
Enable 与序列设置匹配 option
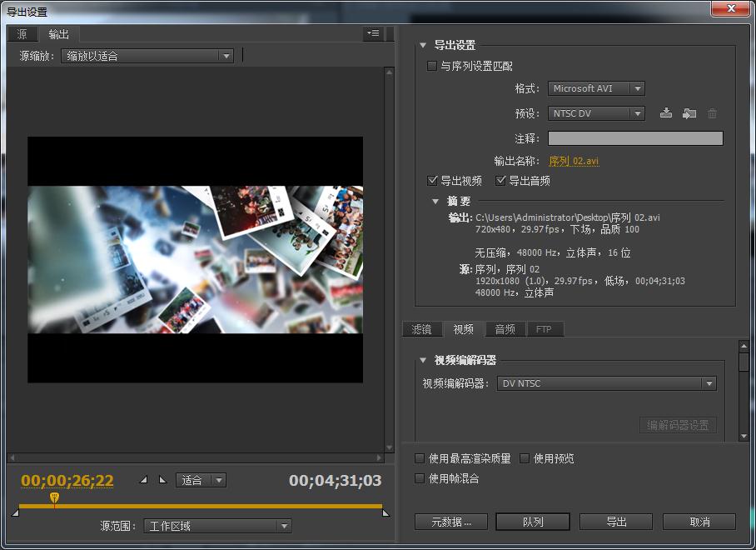432,65
